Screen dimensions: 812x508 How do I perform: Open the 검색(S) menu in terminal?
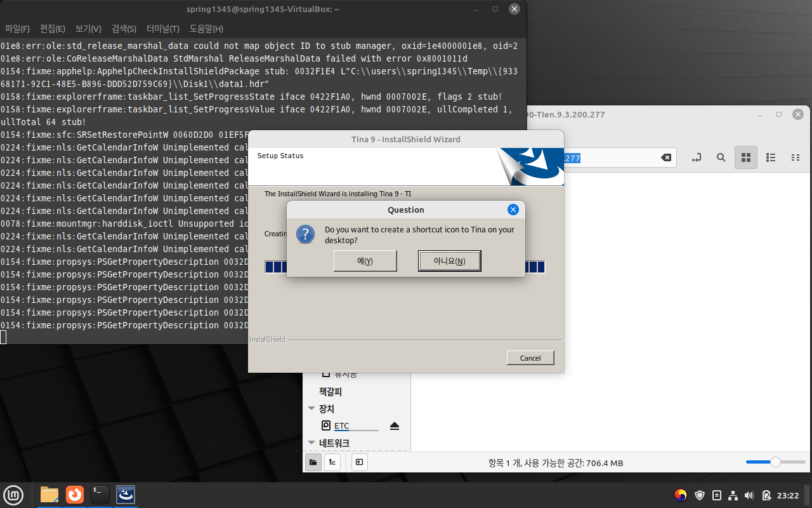click(x=124, y=29)
